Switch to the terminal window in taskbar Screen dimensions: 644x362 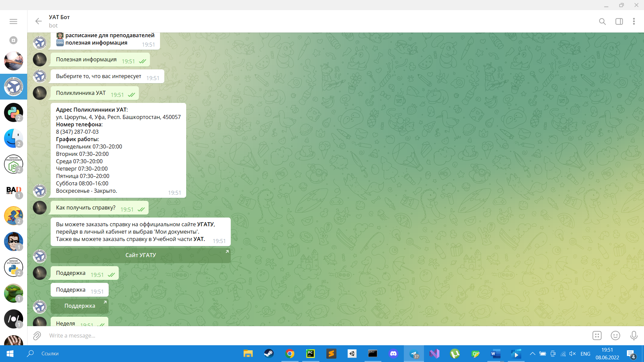pos(373,354)
